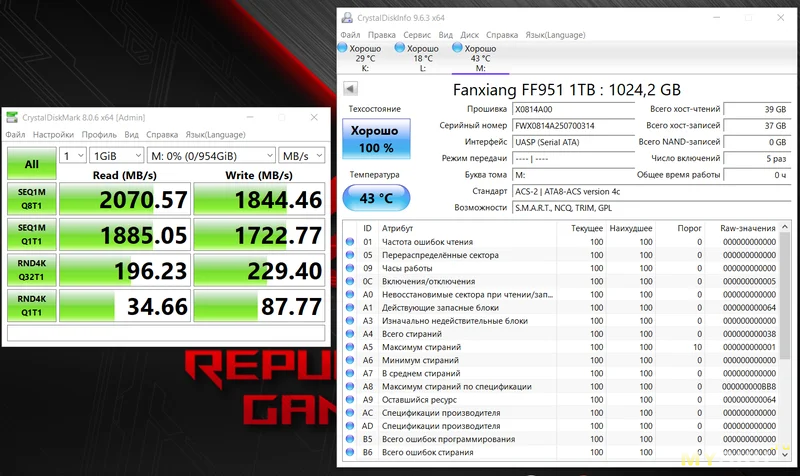Screen dimensions: 800x476
Task: Click the firmware field X0814A00
Action: click(573, 109)
